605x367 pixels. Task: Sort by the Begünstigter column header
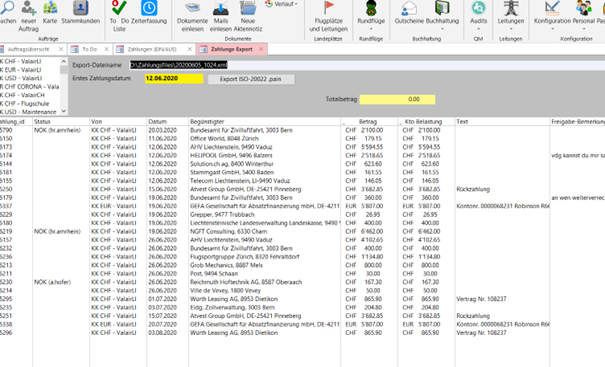tap(264, 122)
